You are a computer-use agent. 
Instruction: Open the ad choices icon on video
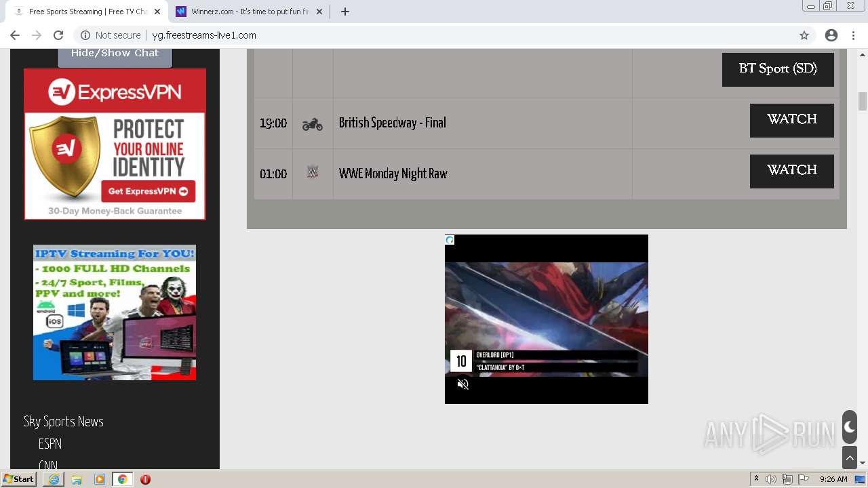(450, 240)
